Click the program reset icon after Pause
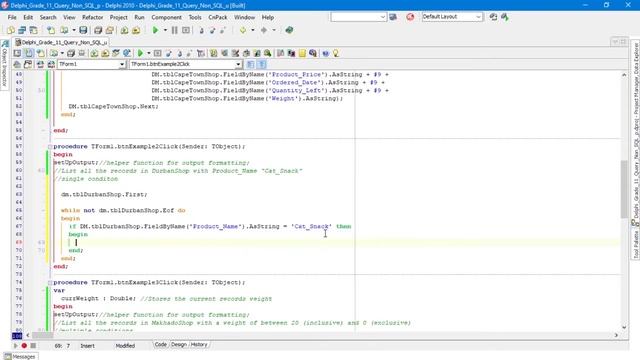This screenshot has height=360, width=640. 186,30
